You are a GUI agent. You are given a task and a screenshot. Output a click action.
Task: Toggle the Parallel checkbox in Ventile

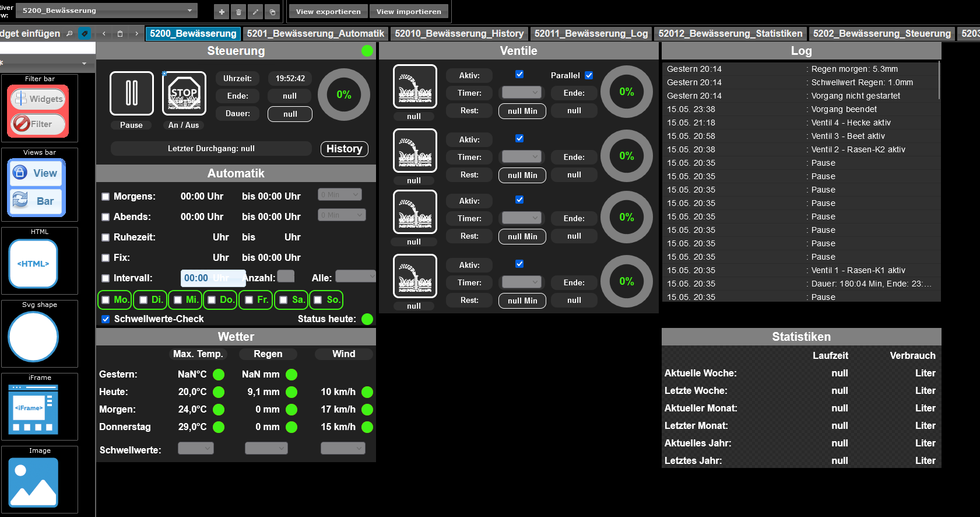[589, 75]
